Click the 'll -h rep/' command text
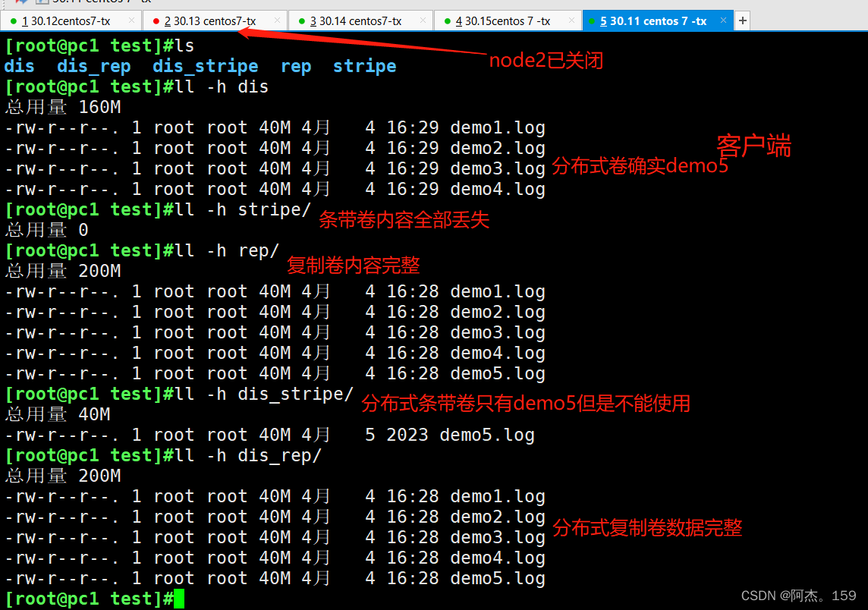868x610 pixels. pos(227,251)
